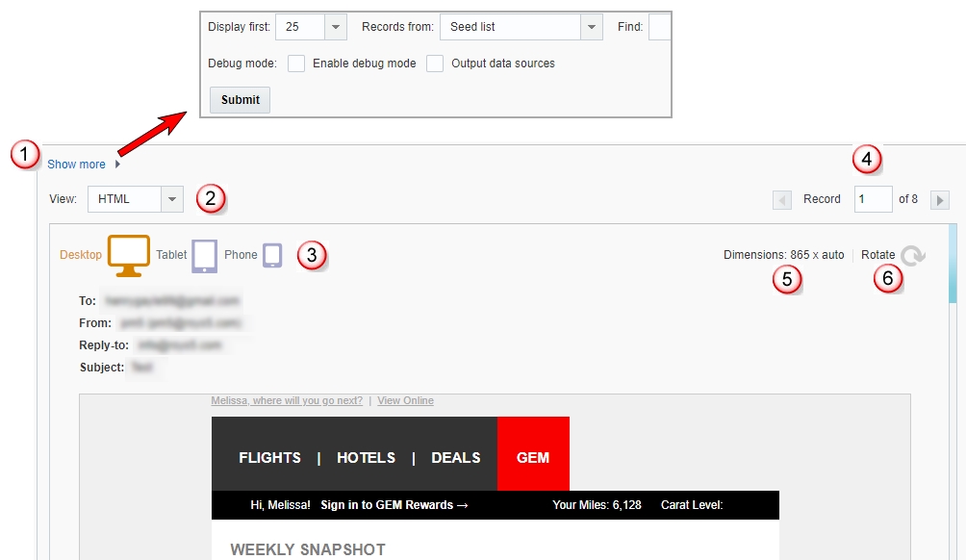Click the WEEKLY SNAPSHOT heading
Image resolution: width=966 pixels, height=560 pixels.
(x=308, y=549)
